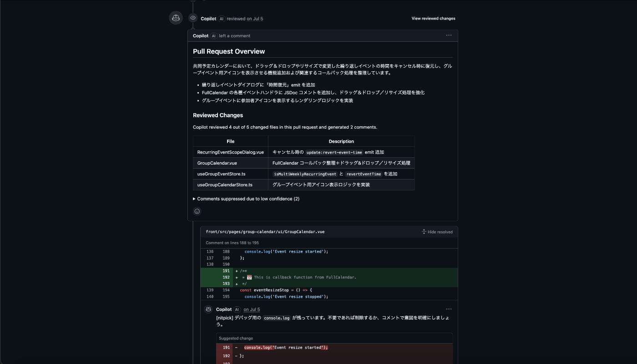Click the AI badge in review header
Screen dimensions: 637x364
point(222,19)
